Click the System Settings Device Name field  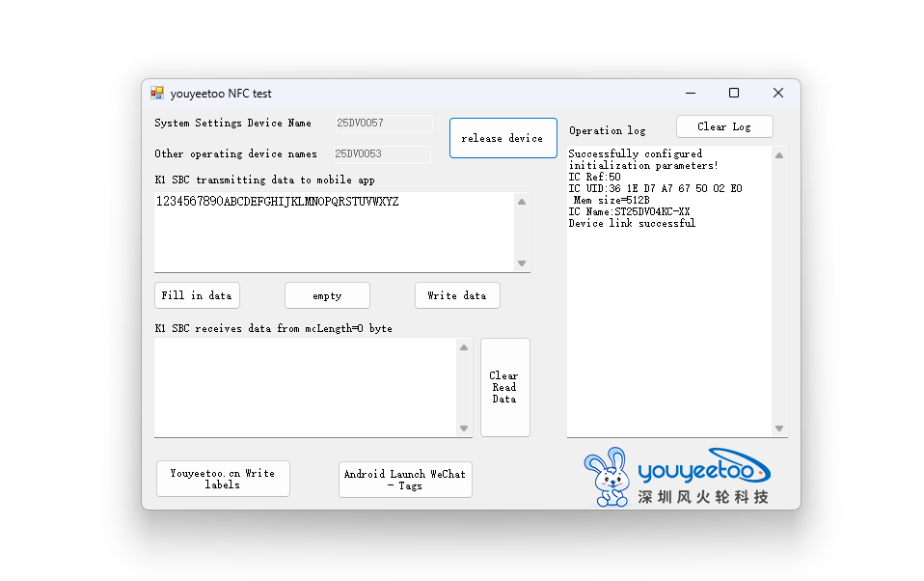point(383,124)
